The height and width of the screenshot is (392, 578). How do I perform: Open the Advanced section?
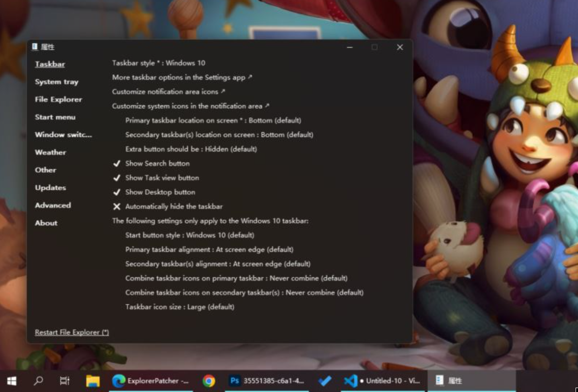(53, 206)
